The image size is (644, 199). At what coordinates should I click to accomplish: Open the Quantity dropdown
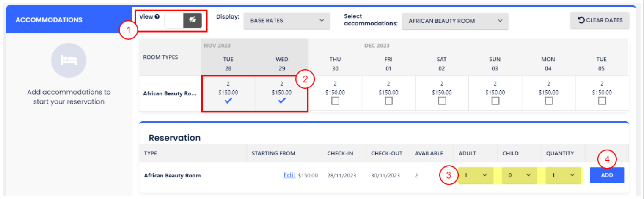(x=563, y=175)
